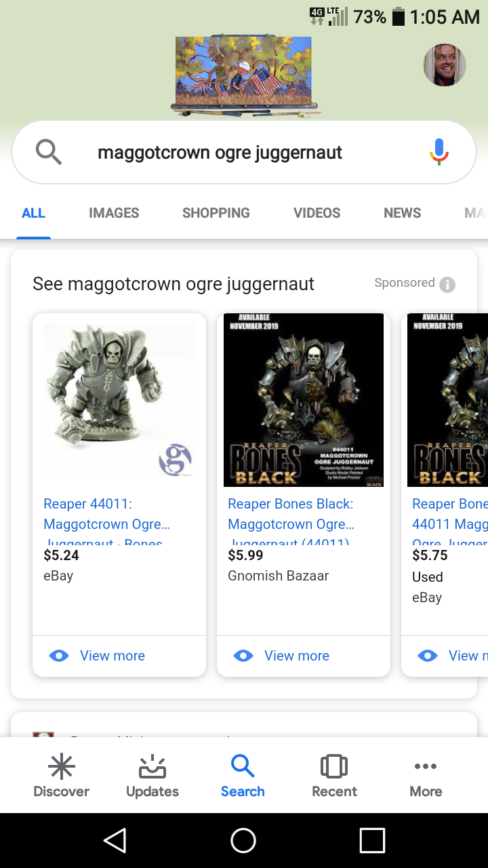
Task: Tap the Android back triangle button
Action: (x=115, y=841)
